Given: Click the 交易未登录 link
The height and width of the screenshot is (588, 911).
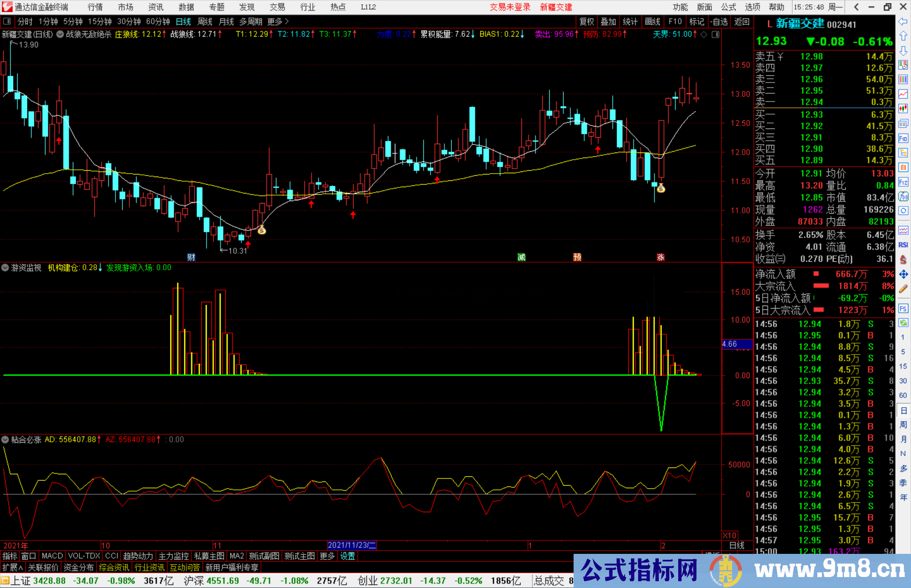Looking at the screenshot, I should (x=509, y=7).
